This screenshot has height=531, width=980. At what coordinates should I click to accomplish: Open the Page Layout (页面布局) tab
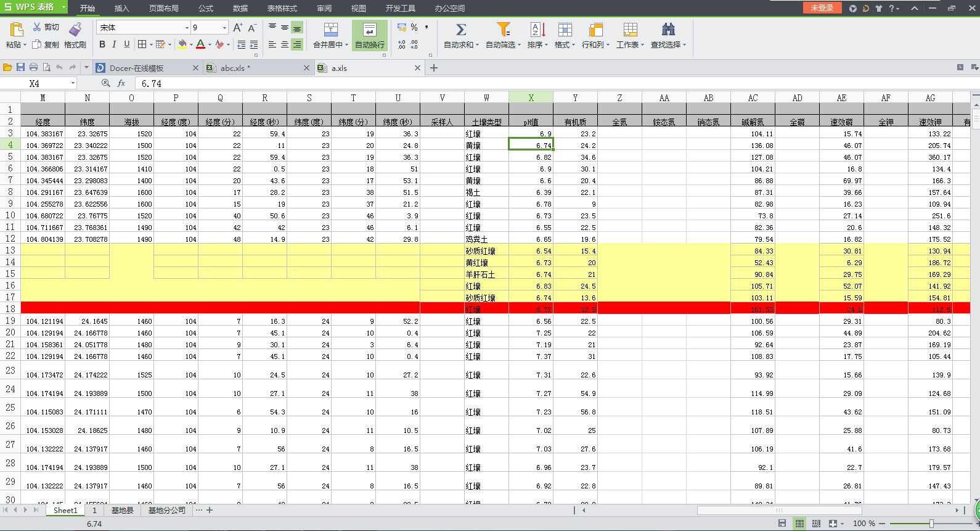point(164,8)
